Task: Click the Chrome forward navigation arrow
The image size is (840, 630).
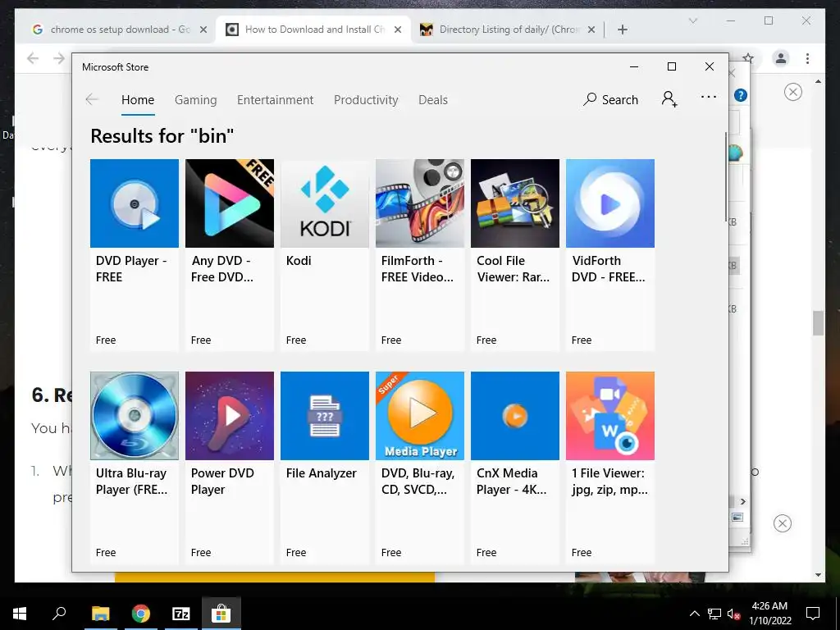Action: tap(59, 58)
